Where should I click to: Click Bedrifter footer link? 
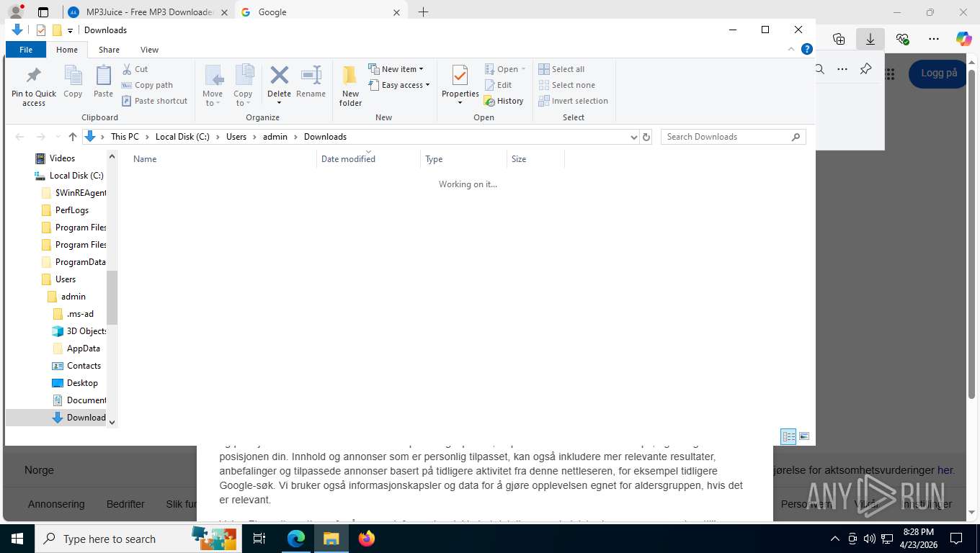pos(125,504)
